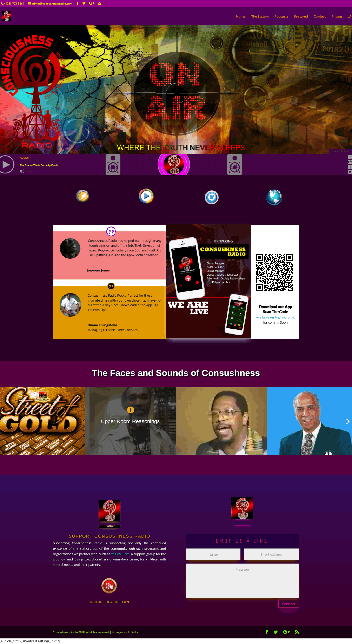
Task: Open the Upper Room Reasonings title
Action: point(130,421)
